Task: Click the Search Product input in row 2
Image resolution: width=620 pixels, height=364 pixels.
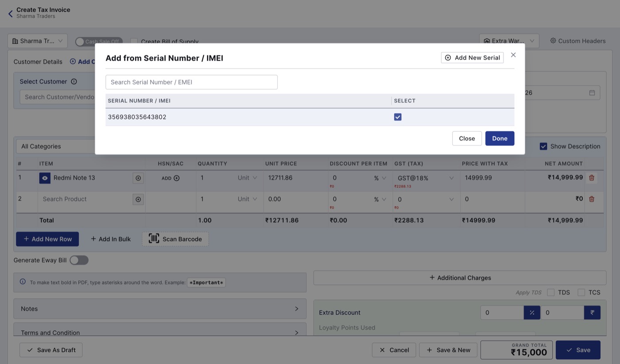Action: click(85, 199)
